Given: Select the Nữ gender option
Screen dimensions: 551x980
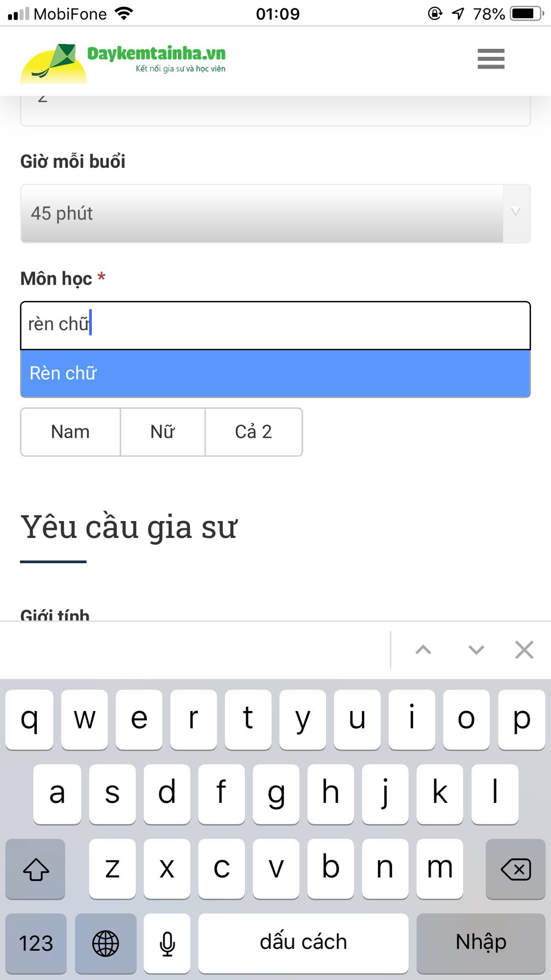Looking at the screenshot, I should [163, 432].
